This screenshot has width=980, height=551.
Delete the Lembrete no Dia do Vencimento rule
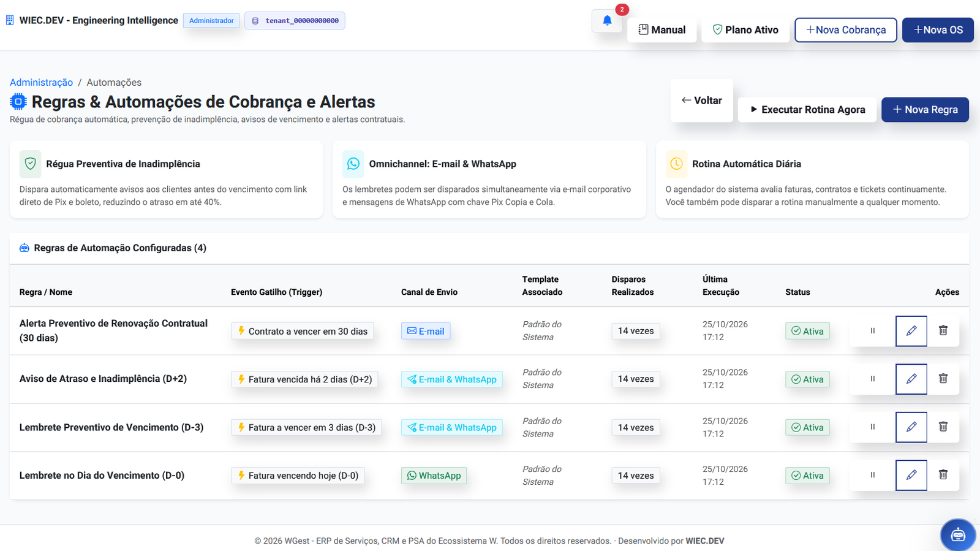click(943, 475)
